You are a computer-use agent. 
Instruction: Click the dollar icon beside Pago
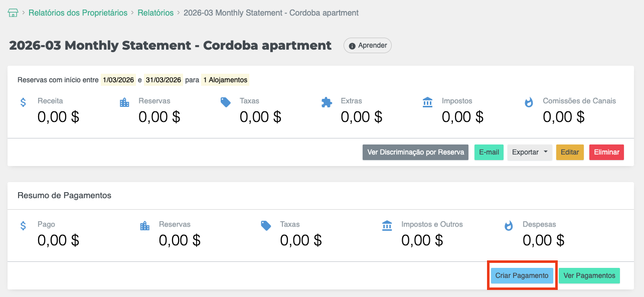pyautogui.click(x=23, y=226)
